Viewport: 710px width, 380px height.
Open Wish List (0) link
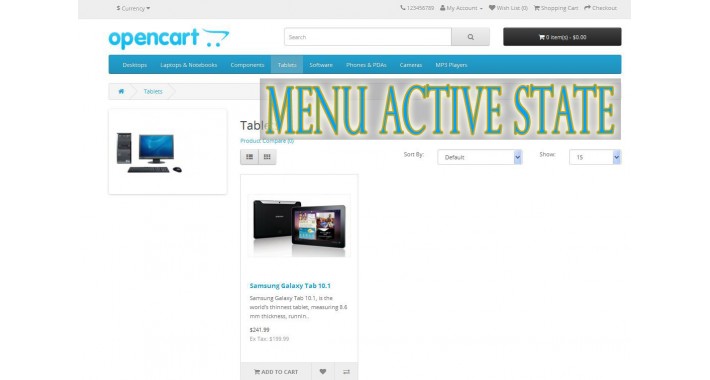click(508, 8)
